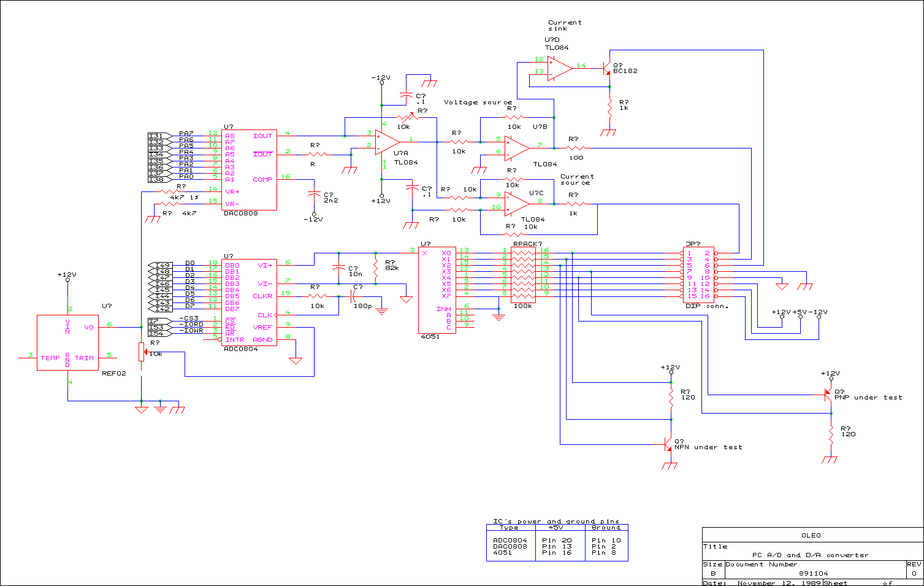Select the OLEO text in title block
Viewport: 924px width, 586px height.
click(811, 536)
